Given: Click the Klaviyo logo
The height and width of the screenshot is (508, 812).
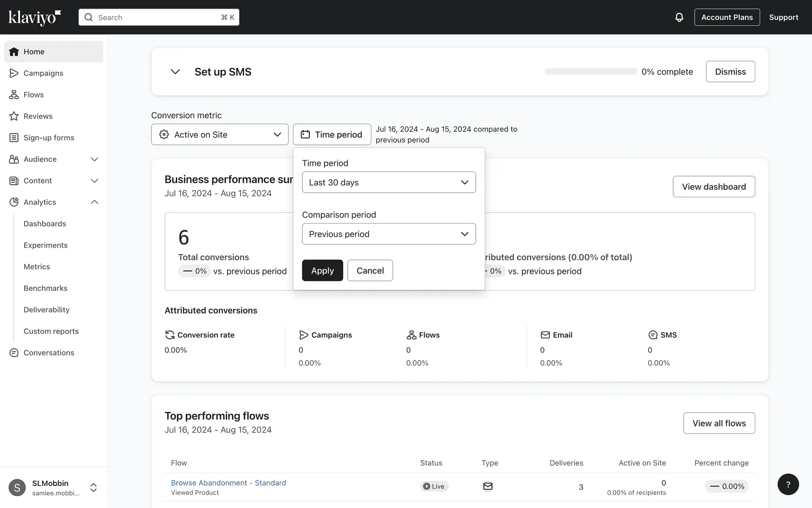Looking at the screenshot, I should (35, 17).
